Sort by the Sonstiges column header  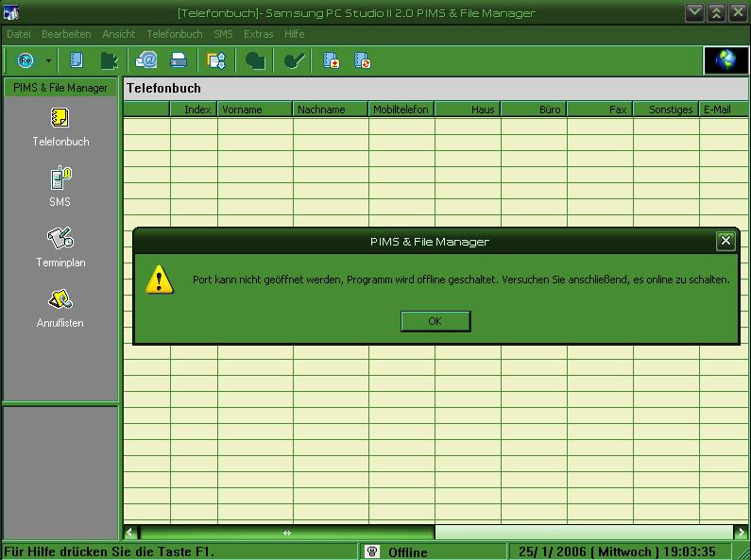tap(666, 110)
